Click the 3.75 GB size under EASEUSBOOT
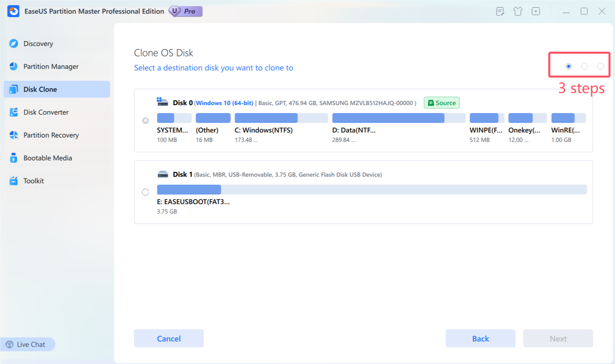 coord(167,212)
